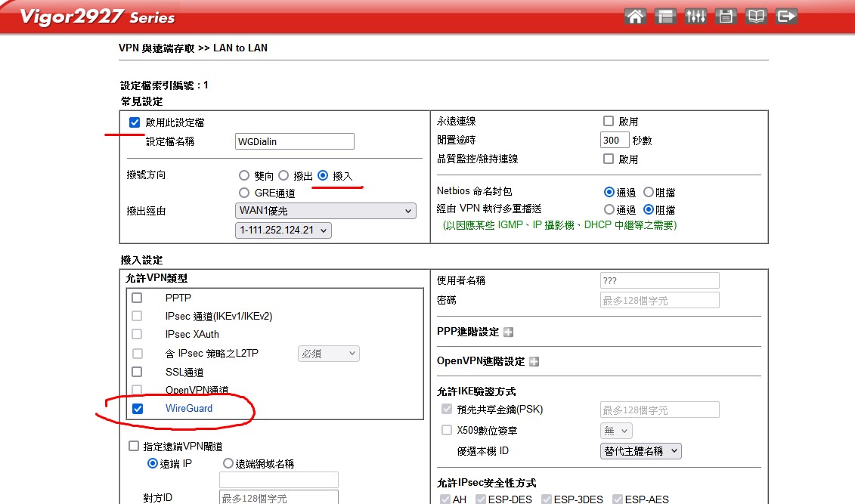Screen dimensions: 855x504
Task: Click the 閒置逾時 300 seconds field
Action: point(615,141)
